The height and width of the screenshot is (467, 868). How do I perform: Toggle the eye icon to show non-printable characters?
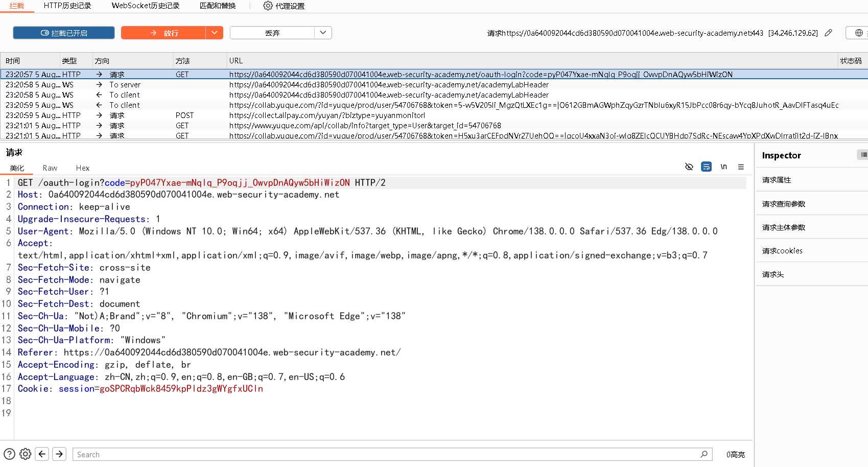[x=689, y=167]
